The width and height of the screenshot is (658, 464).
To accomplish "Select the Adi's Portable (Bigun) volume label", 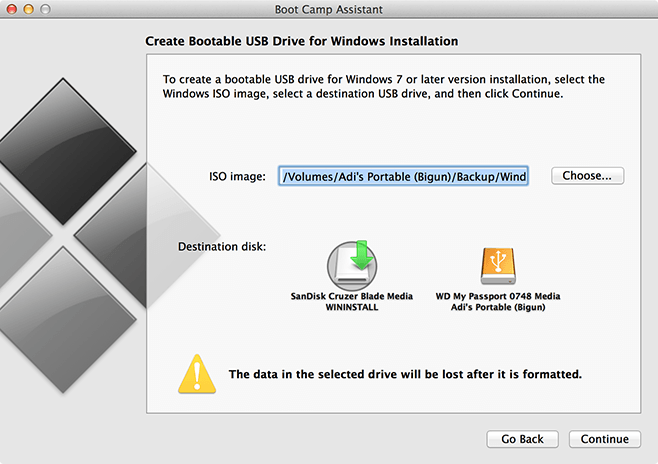I will pyautogui.click(x=498, y=307).
